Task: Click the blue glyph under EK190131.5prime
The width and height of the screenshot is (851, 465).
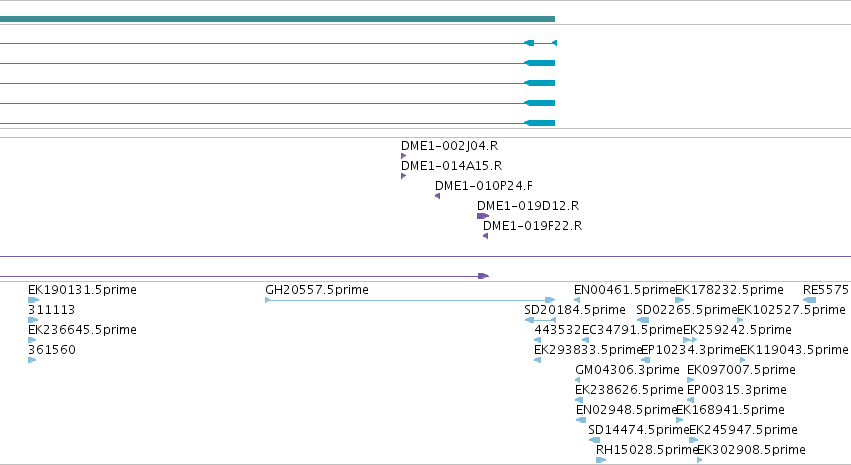Action: click(x=33, y=300)
